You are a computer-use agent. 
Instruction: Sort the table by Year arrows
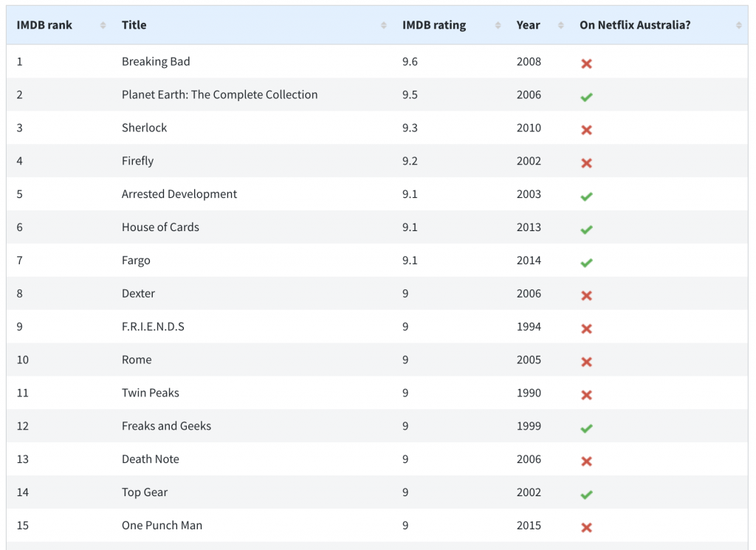click(560, 26)
